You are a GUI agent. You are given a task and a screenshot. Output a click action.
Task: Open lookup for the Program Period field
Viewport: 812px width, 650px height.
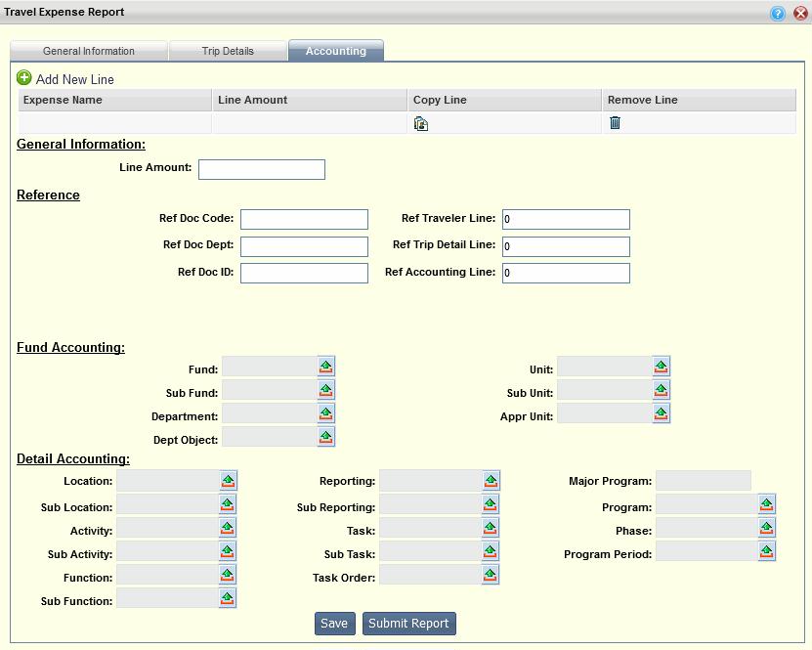tap(767, 551)
